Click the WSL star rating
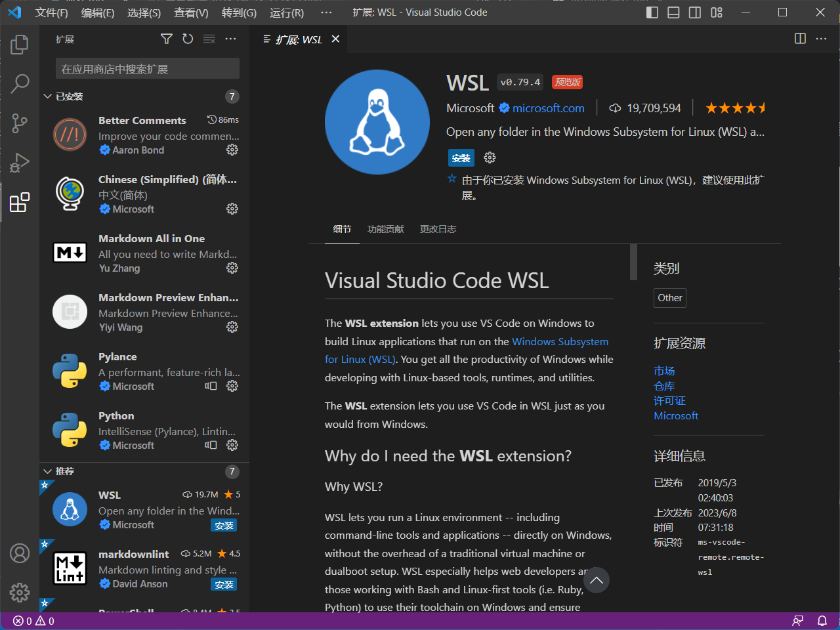 pyautogui.click(x=735, y=108)
